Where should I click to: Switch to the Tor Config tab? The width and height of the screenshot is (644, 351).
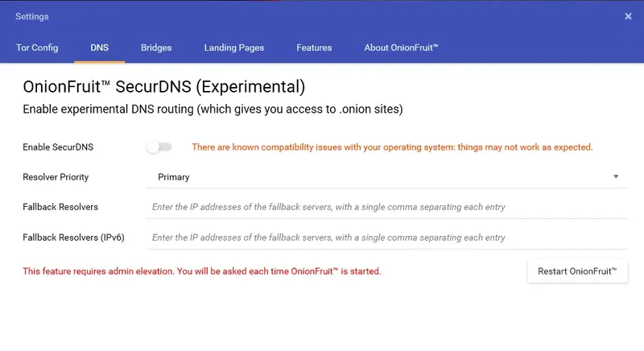click(x=37, y=48)
